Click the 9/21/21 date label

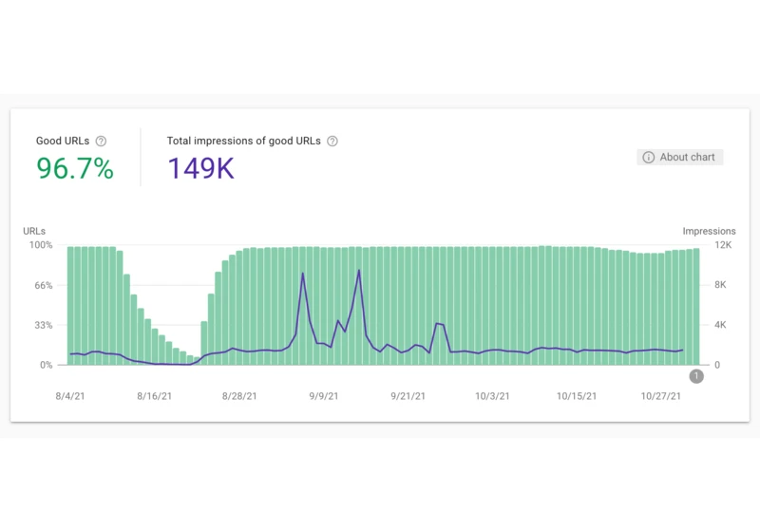tap(408, 396)
